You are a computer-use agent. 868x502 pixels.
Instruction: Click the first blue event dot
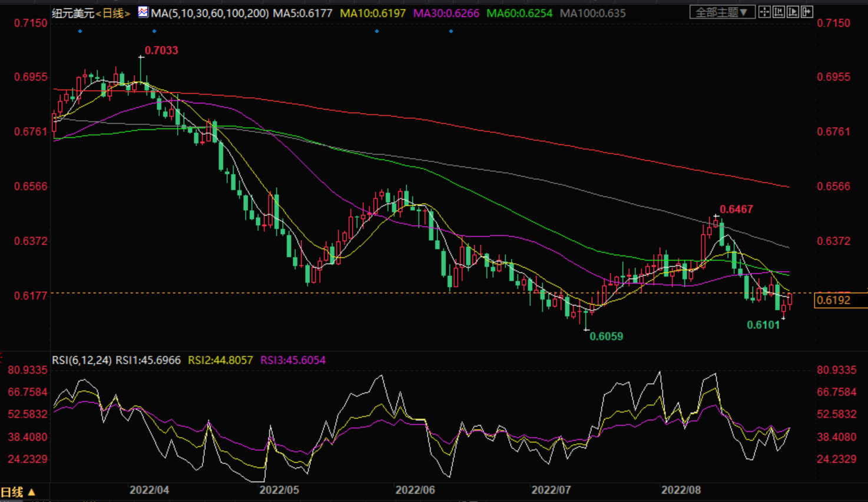point(80,31)
